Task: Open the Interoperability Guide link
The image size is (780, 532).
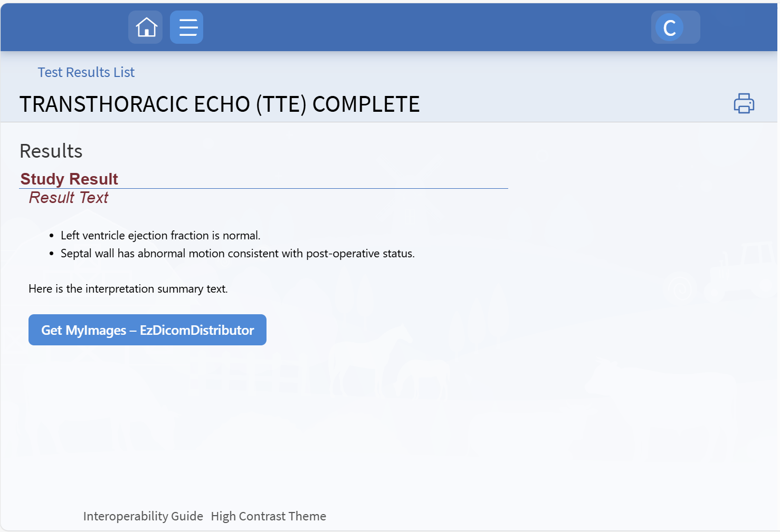Action: pos(143,516)
